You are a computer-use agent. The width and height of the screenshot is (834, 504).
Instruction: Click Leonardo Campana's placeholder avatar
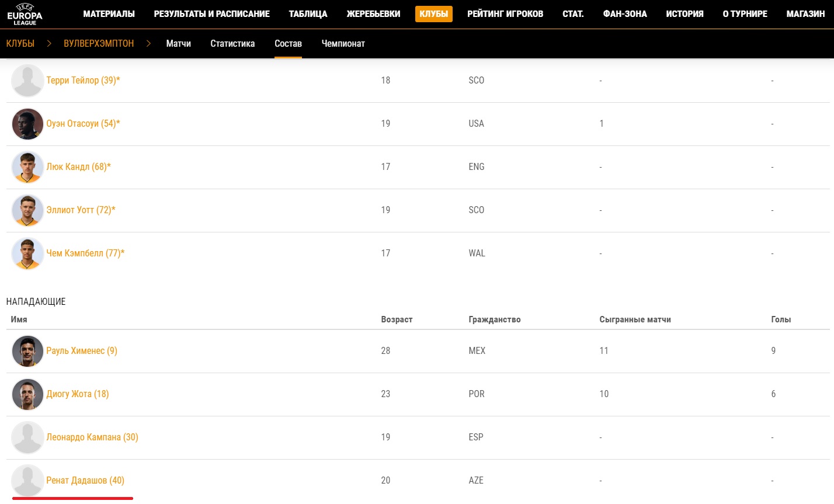[x=27, y=437]
